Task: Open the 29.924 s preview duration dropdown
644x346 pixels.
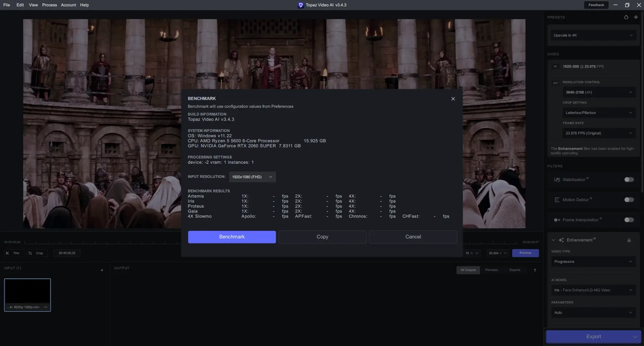Action: click(x=498, y=253)
